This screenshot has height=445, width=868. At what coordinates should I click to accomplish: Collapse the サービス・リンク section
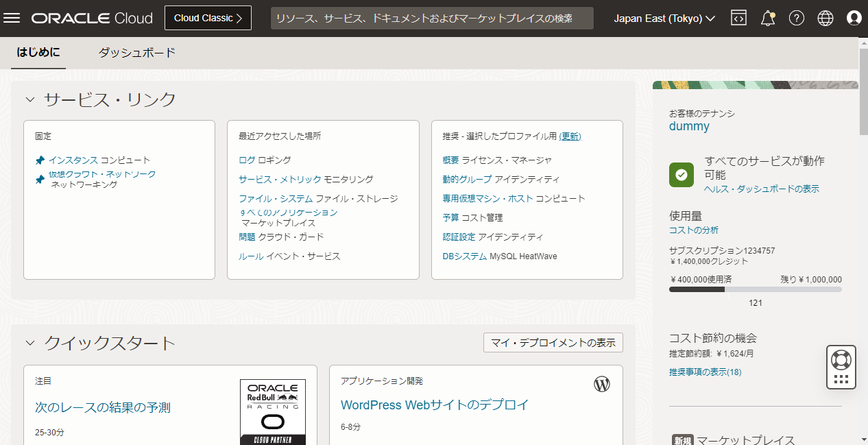[x=29, y=99]
